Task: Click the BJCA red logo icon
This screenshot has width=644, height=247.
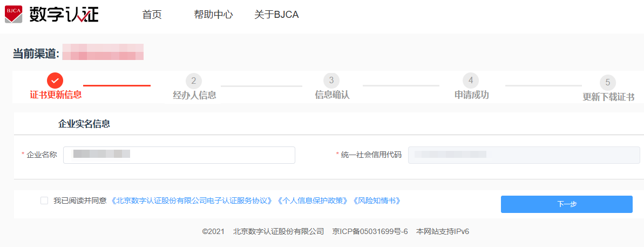Action: coord(13,15)
